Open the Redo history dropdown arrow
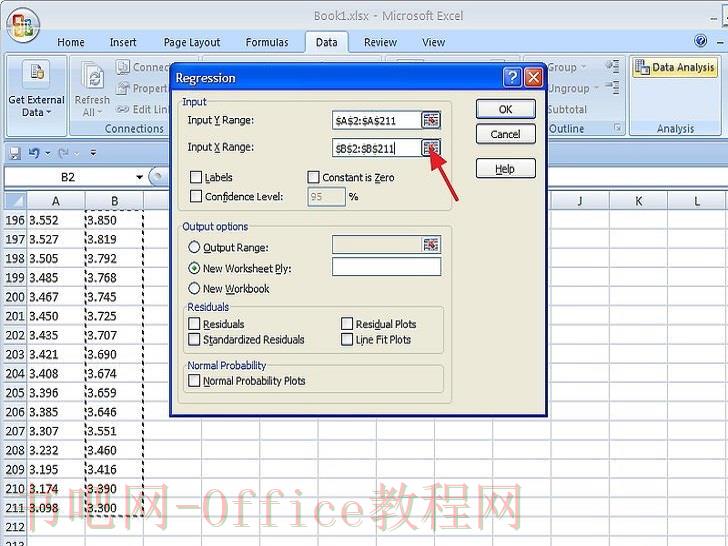 (x=77, y=153)
